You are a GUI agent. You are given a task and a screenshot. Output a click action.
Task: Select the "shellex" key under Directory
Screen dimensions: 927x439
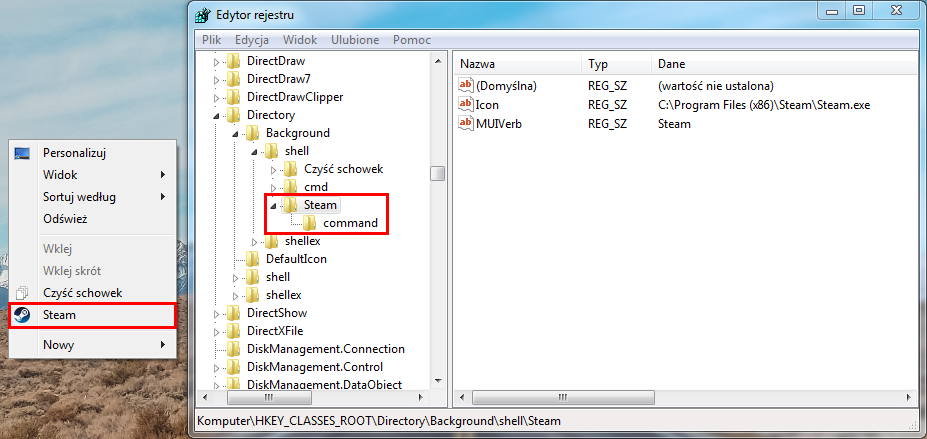coord(284,295)
